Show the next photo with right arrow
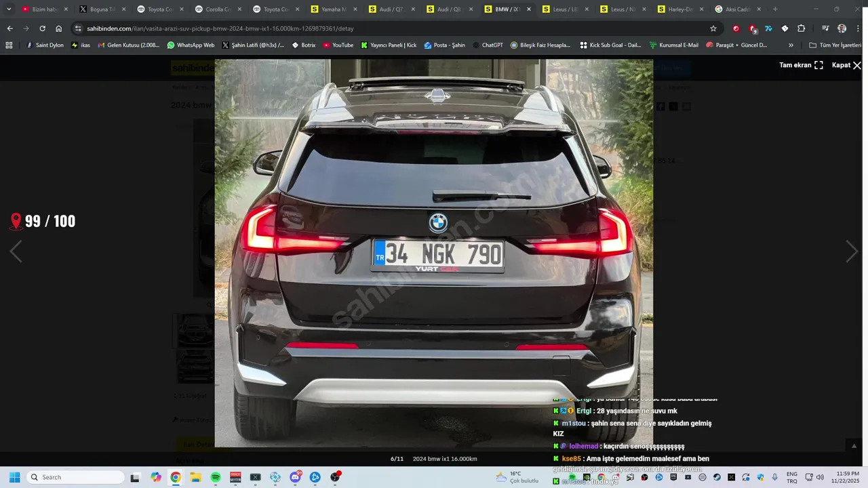This screenshot has width=868, height=488. pos(852,251)
